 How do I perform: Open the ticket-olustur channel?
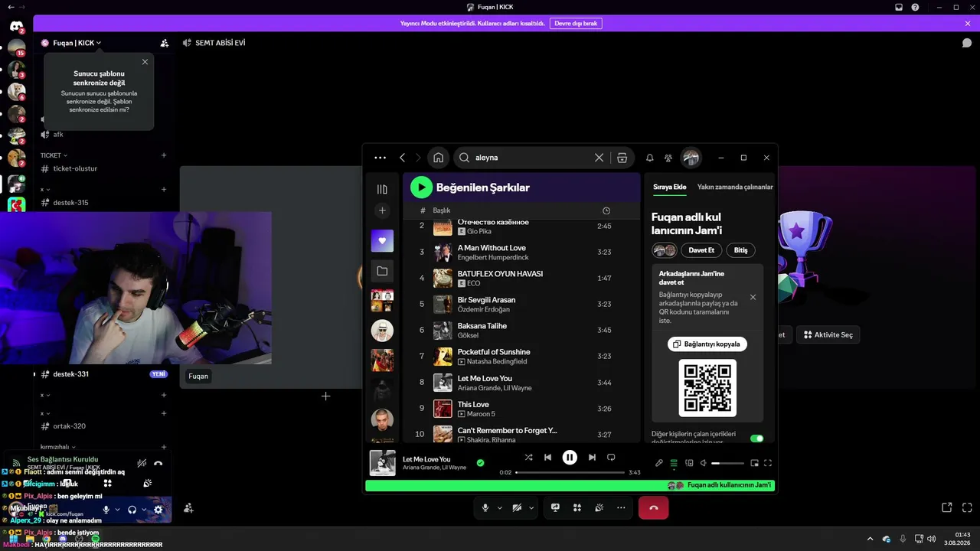tap(75, 168)
